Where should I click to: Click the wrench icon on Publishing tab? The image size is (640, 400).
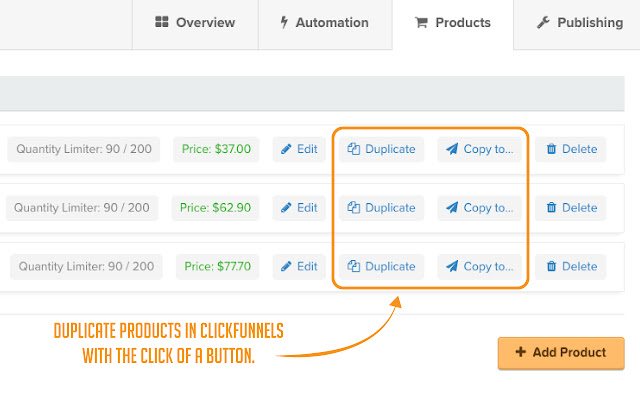544,22
